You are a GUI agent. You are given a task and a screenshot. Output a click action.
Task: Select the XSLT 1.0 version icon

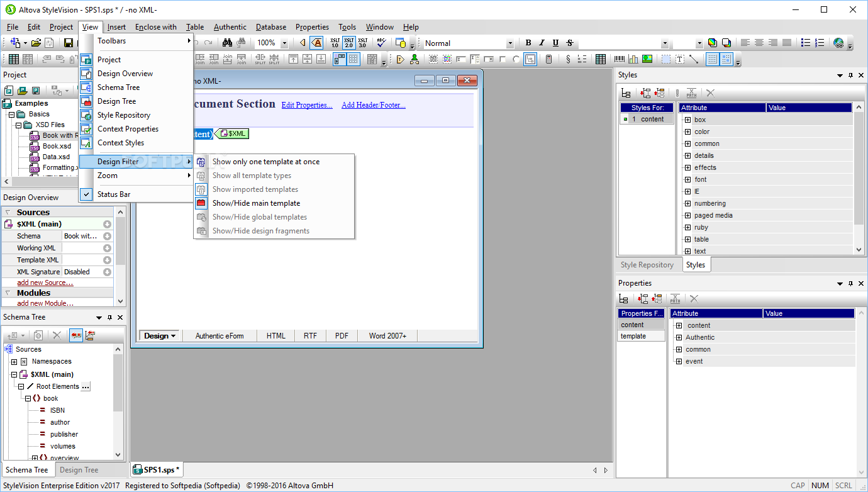pos(335,43)
